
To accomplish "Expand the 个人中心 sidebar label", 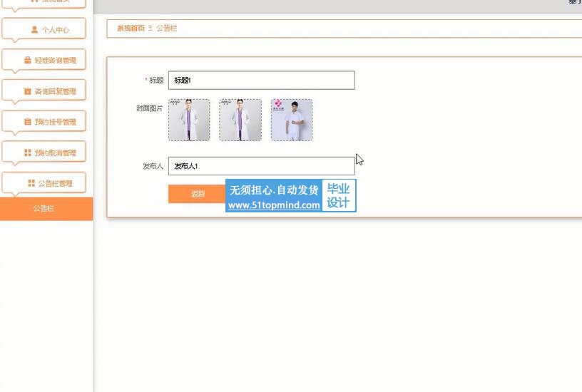I will pos(56,30).
